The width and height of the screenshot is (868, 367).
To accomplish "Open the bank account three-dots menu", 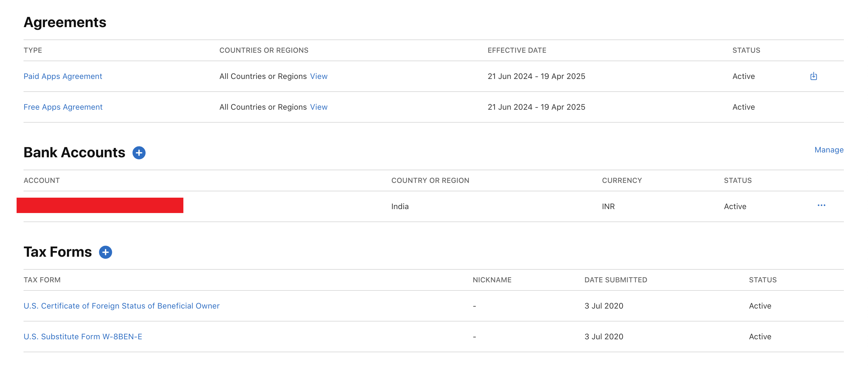I will (821, 205).
